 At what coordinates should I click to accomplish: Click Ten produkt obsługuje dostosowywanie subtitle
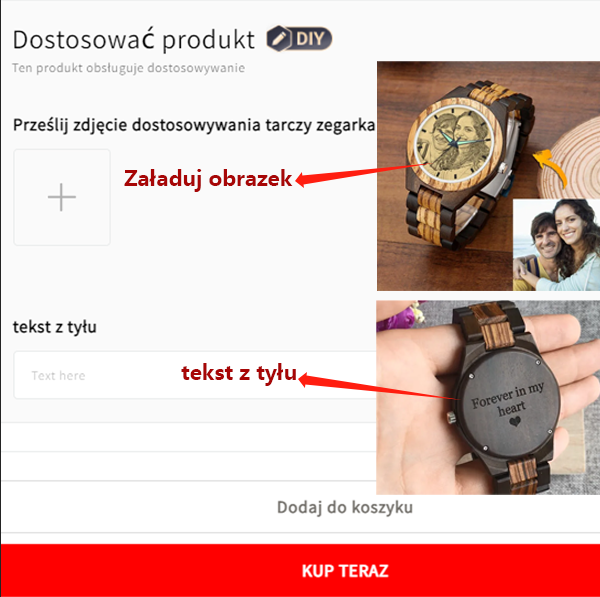point(129,68)
